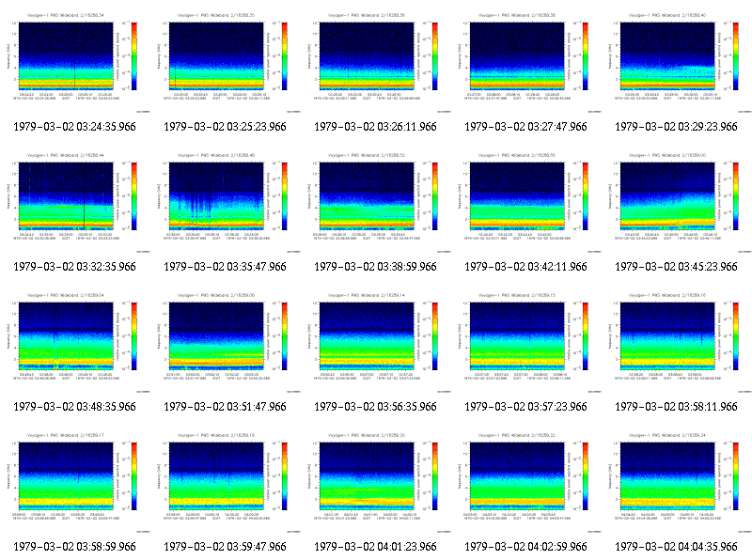Open the 03:51:47.966 spectrogram thumbnail
Viewport: 752px width, 560px height.
pos(226,341)
